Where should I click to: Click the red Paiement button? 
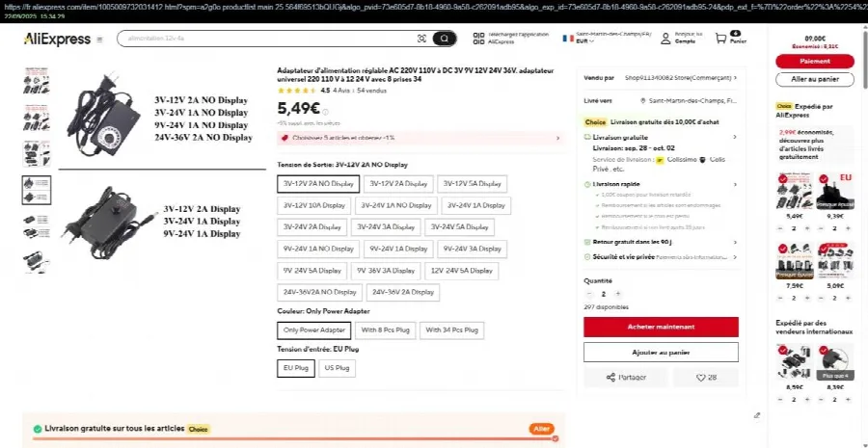(815, 62)
